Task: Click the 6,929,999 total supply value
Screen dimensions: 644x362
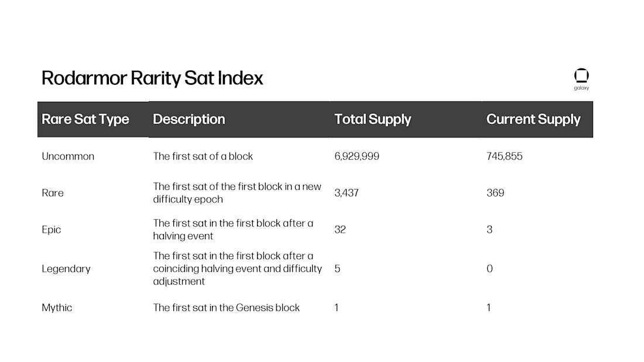Action: point(357,156)
